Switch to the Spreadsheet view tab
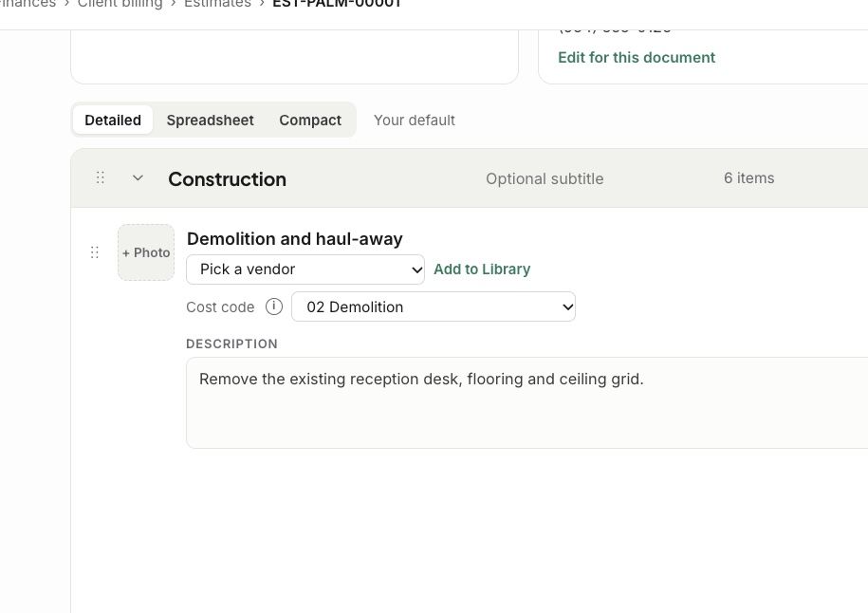The image size is (868, 613). pyautogui.click(x=211, y=121)
